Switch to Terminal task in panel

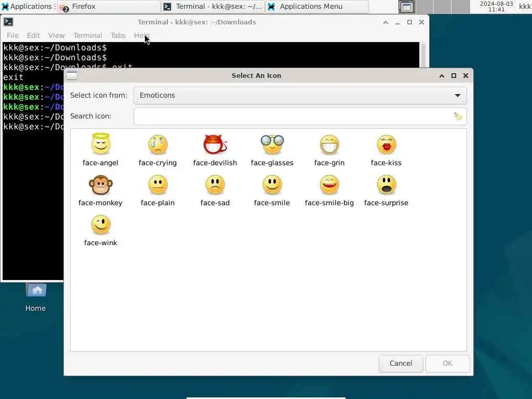[x=212, y=6]
